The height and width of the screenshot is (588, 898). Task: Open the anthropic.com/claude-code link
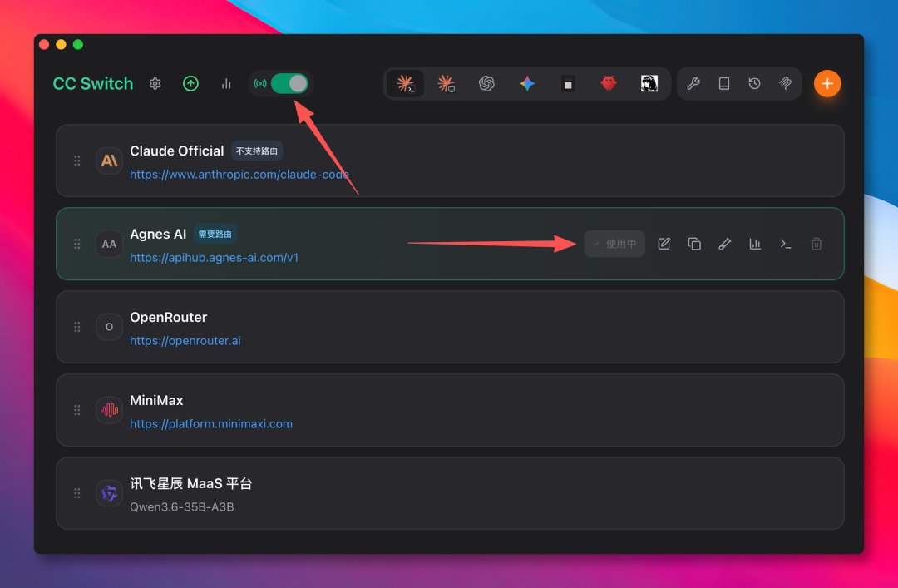pyautogui.click(x=239, y=174)
